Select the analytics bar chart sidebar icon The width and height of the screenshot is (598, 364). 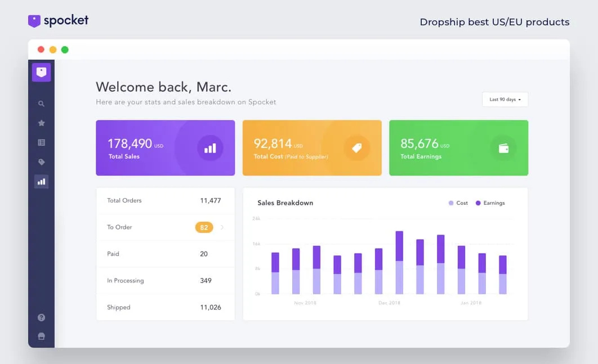(41, 181)
